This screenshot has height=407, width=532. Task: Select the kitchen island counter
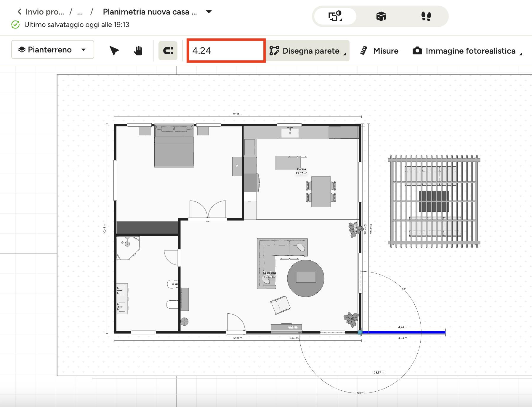point(288,163)
